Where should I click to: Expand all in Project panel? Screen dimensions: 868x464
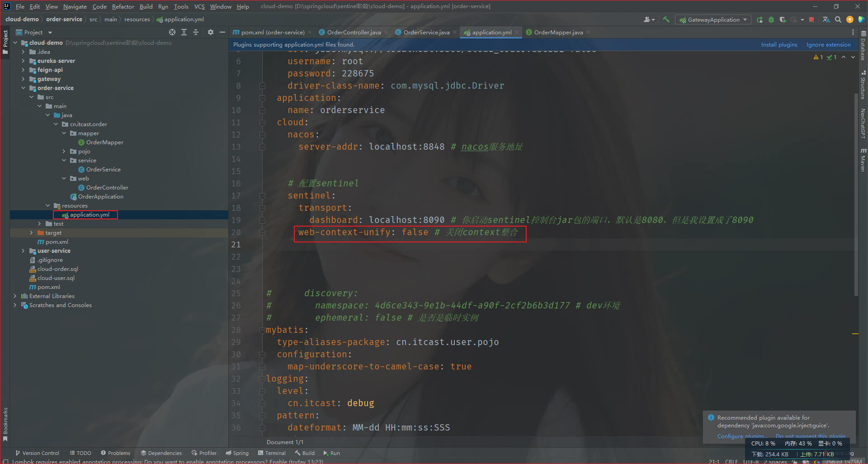[184, 32]
